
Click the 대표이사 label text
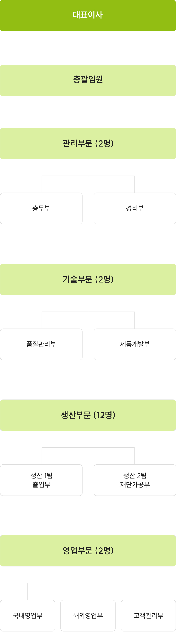click(x=88, y=15)
